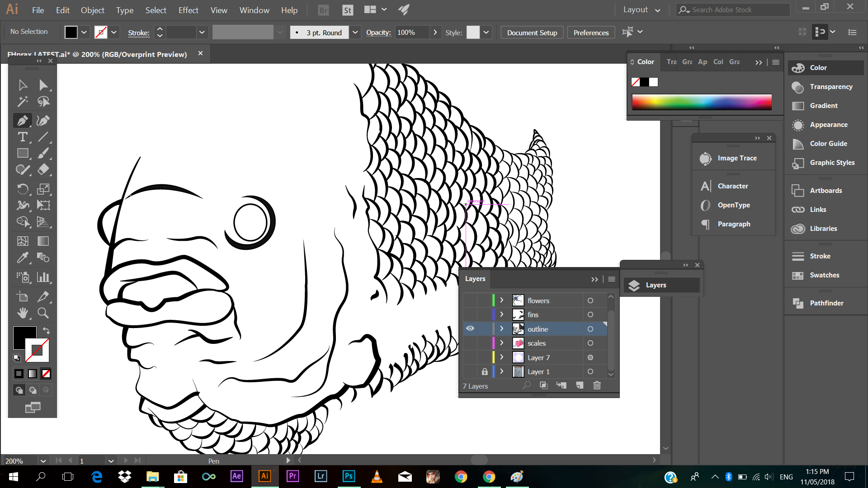The height and width of the screenshot is (488, 868).
Task: Toggle lock on Layer 1
Action: pyautogui.click(x=485, y=371)
